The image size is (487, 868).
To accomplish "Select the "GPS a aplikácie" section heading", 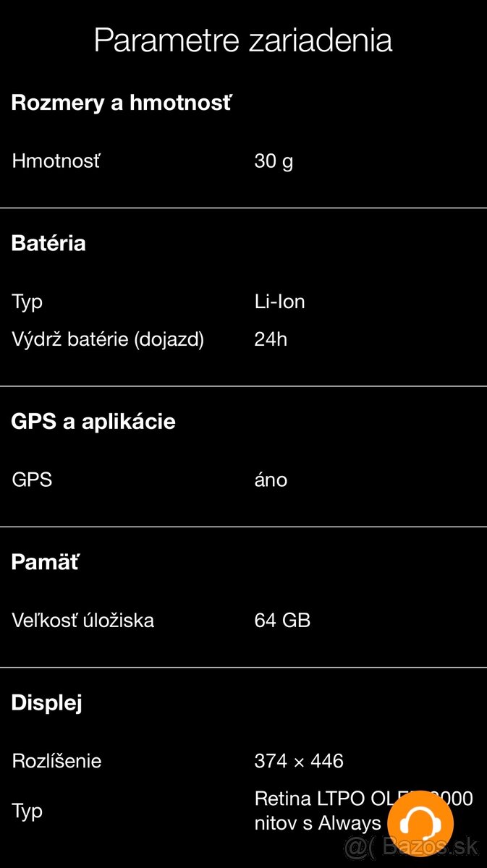I will tap(93, 422).
